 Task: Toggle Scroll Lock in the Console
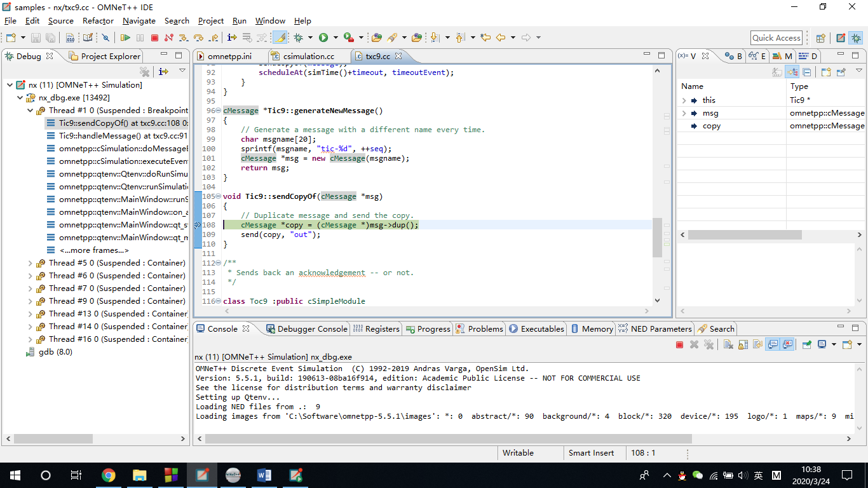tap(743, 344)
